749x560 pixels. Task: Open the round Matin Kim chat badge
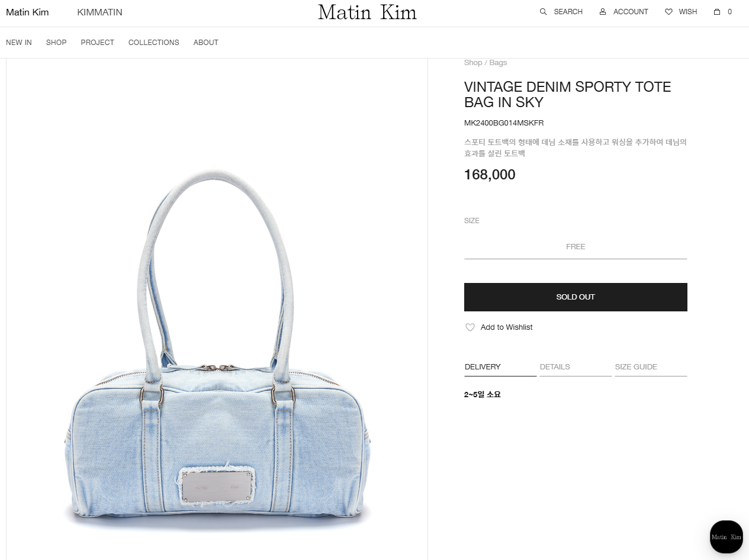pos(726,537)
